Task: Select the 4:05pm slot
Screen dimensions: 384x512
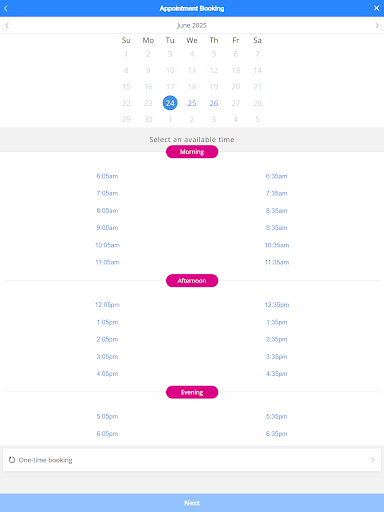Action: tap(107, 374)
